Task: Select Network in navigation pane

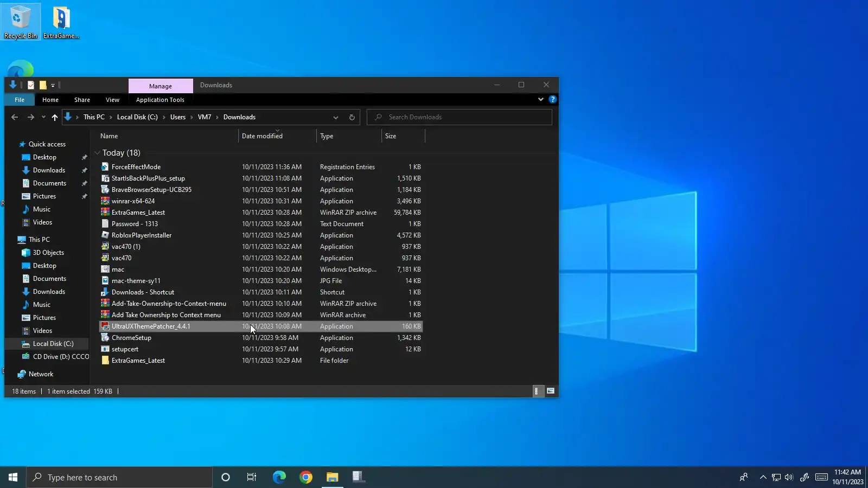Action: [x=41, y=374]
